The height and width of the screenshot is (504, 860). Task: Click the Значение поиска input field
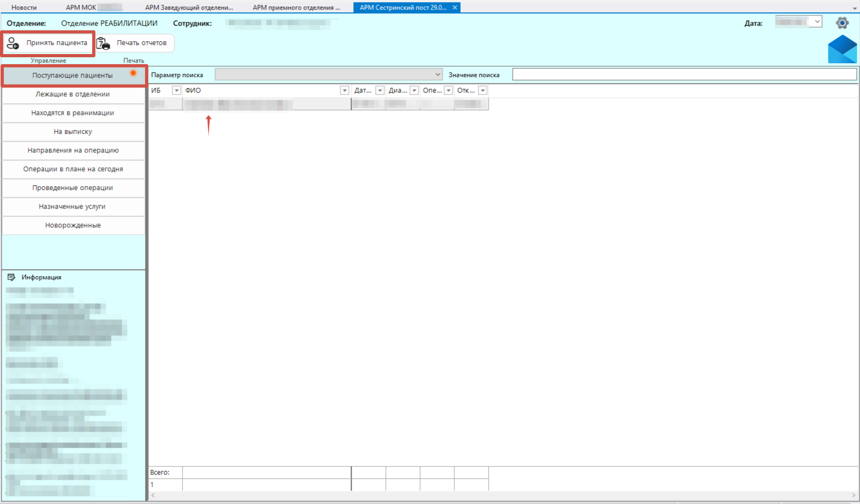[684, 75]
